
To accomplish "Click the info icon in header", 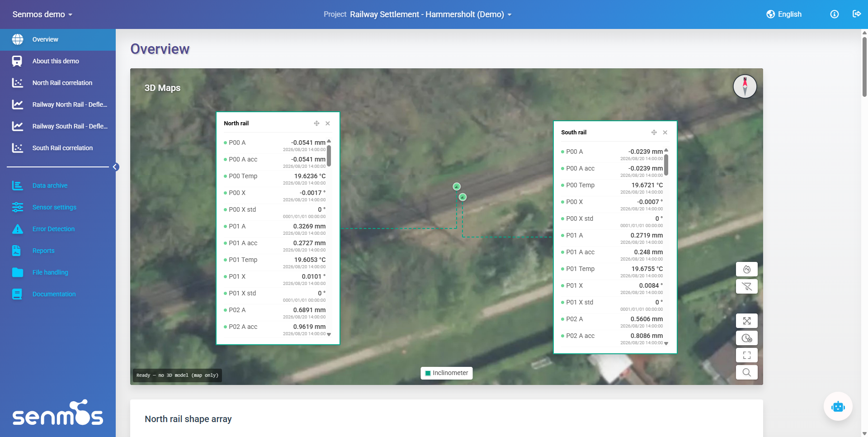I will [x=835, y=14].
